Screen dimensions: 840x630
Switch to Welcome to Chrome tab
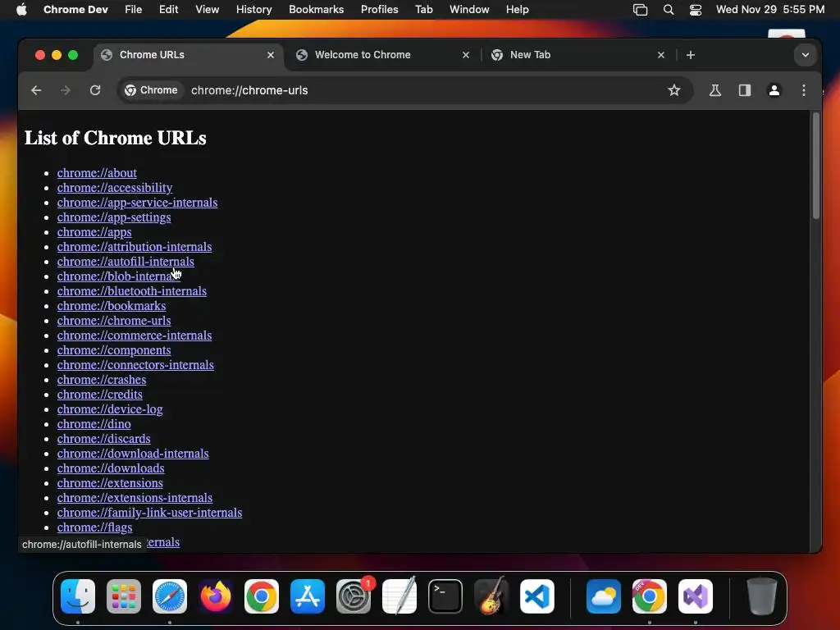pos(383,55)
